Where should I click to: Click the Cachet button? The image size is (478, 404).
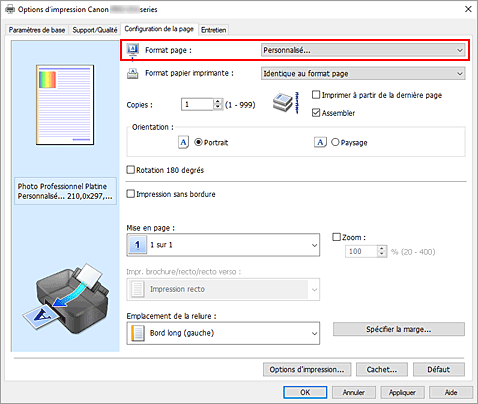(382, 370)
